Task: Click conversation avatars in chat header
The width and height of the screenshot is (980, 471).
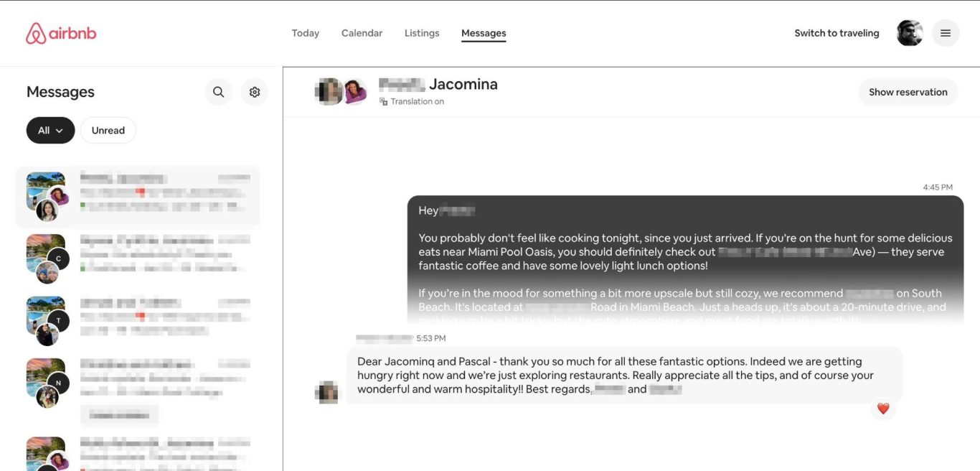Action: (341, 91)
